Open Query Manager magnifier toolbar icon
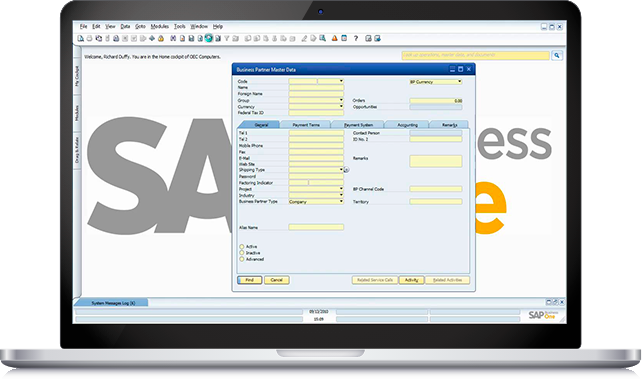Screen dimensions: 642x385 (322, 38)
